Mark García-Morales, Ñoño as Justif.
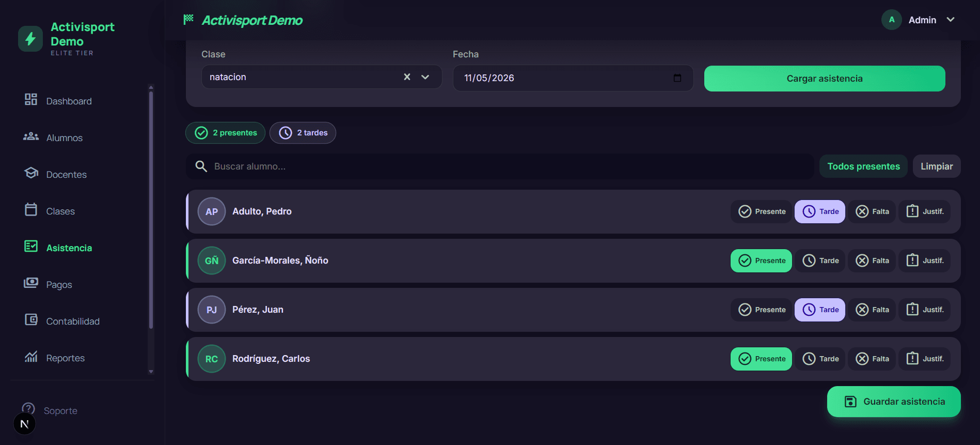The image size is (980, 445). (x=925, y=260)
